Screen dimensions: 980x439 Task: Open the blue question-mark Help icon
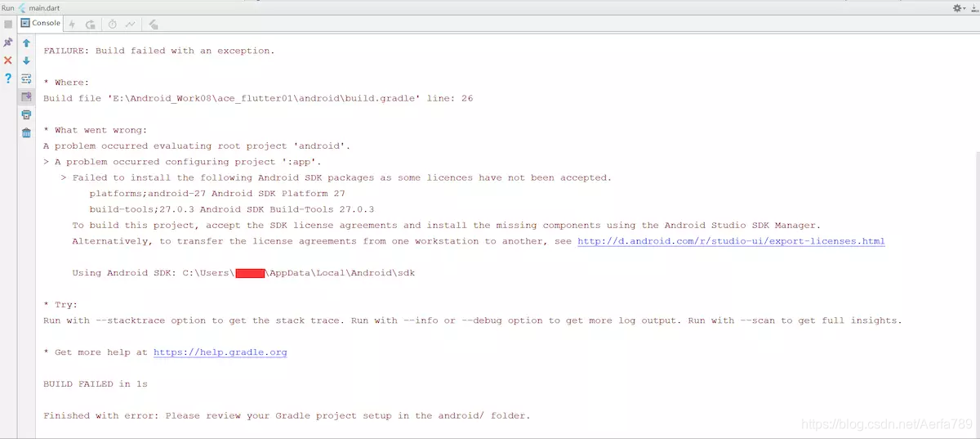click(x=8, y=78)
